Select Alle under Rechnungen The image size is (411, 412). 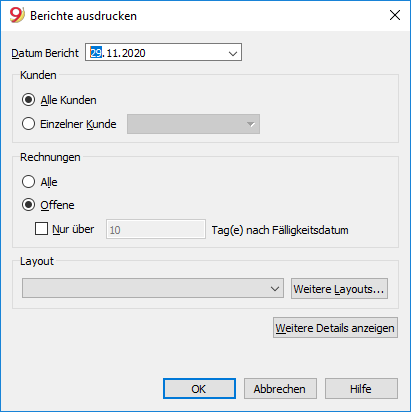tap(28, 182)
